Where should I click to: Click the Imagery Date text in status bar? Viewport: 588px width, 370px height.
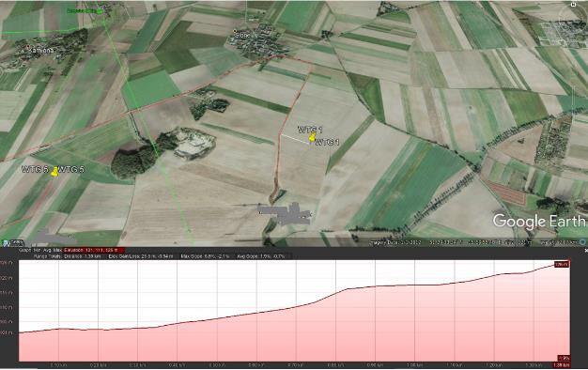[395, 242]
